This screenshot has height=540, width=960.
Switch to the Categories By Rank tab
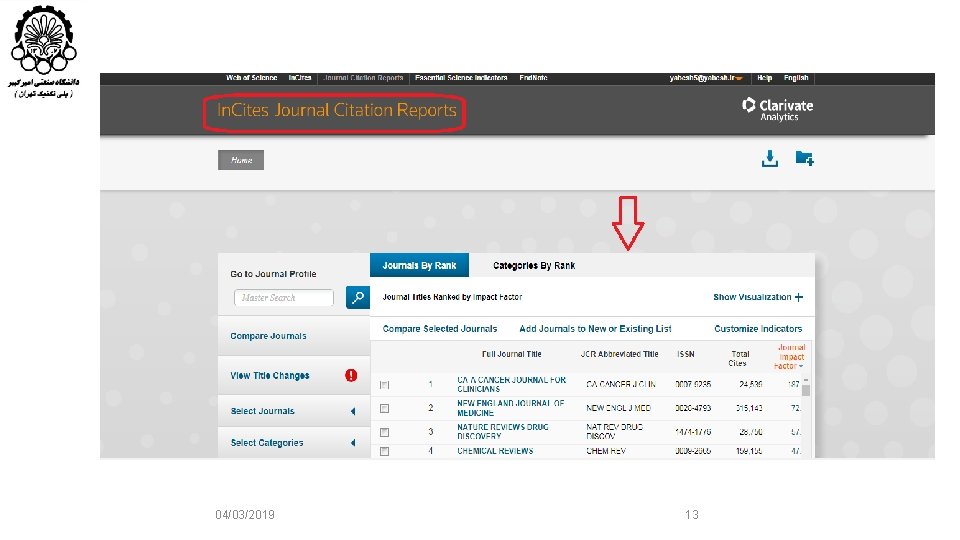click(x=534, y=265)
